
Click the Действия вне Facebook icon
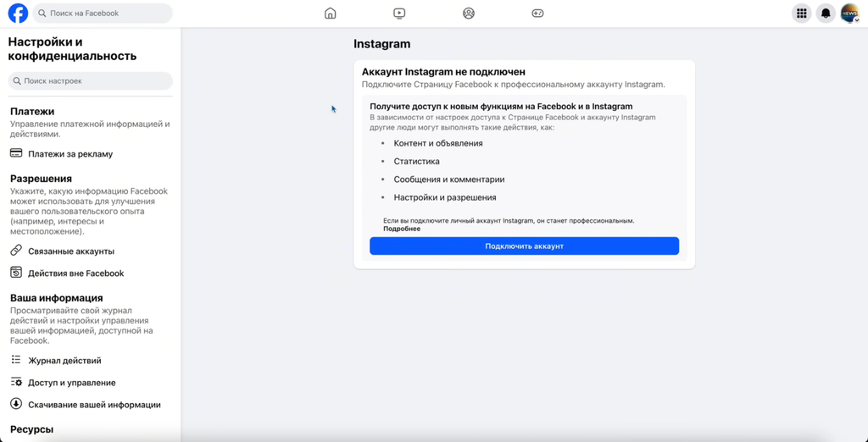pos(16,273)
